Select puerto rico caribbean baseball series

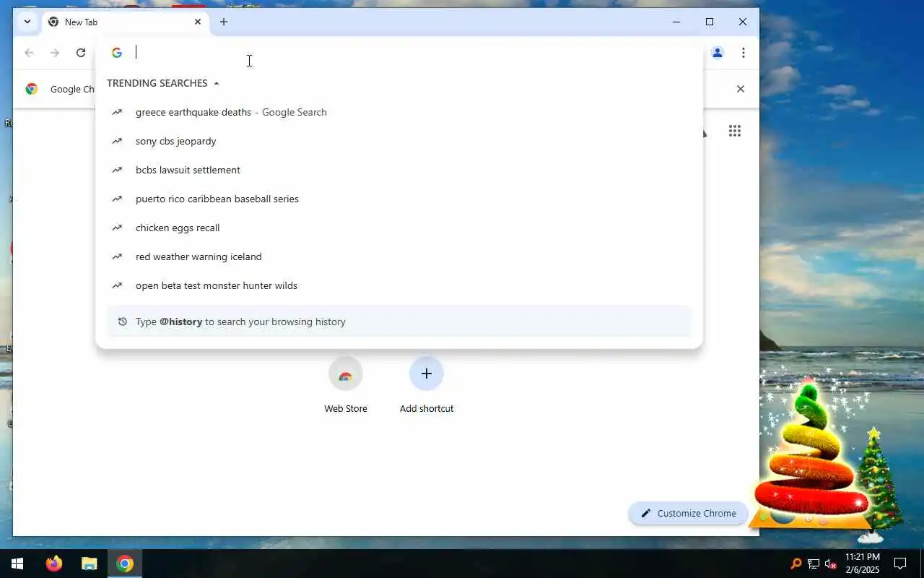[399, 199]
